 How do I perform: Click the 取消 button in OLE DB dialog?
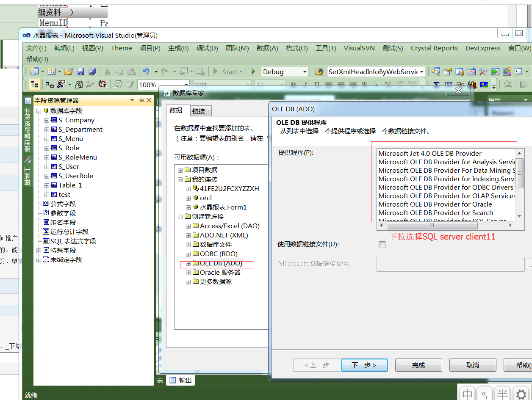pos(473,365)
